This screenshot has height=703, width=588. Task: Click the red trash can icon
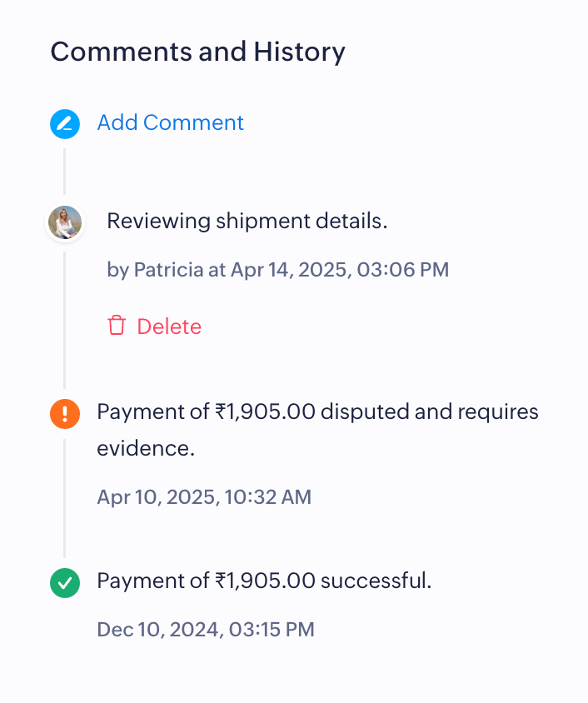coord(117,326)
